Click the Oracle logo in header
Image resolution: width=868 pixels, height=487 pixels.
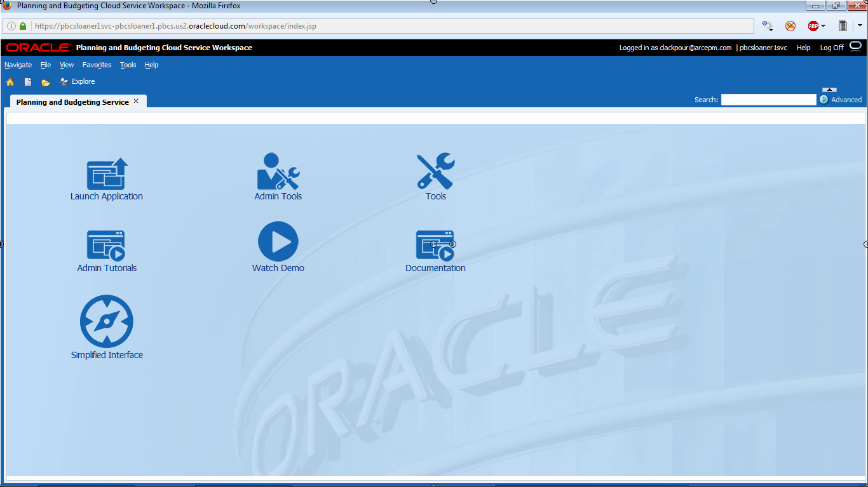click(38, 48)
